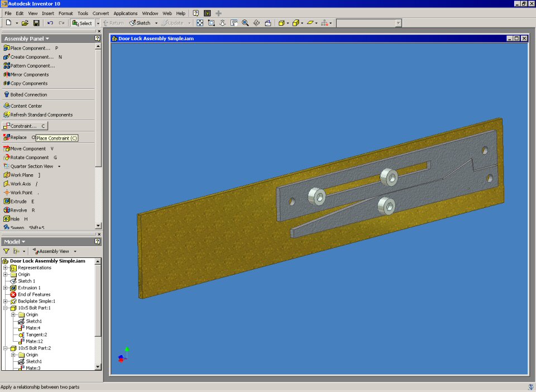This screenshot has height=392, width=536.
Task: Click the Place Component tool
Action: tap(29, 48)
